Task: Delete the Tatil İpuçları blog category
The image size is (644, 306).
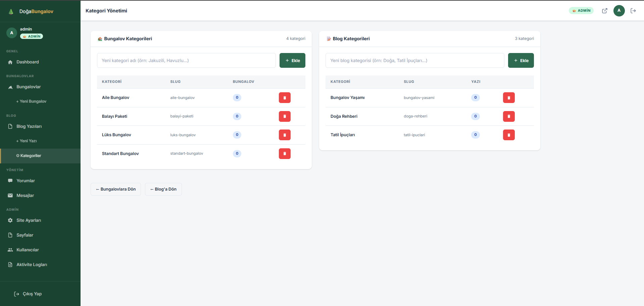Action: click(509, 135)
